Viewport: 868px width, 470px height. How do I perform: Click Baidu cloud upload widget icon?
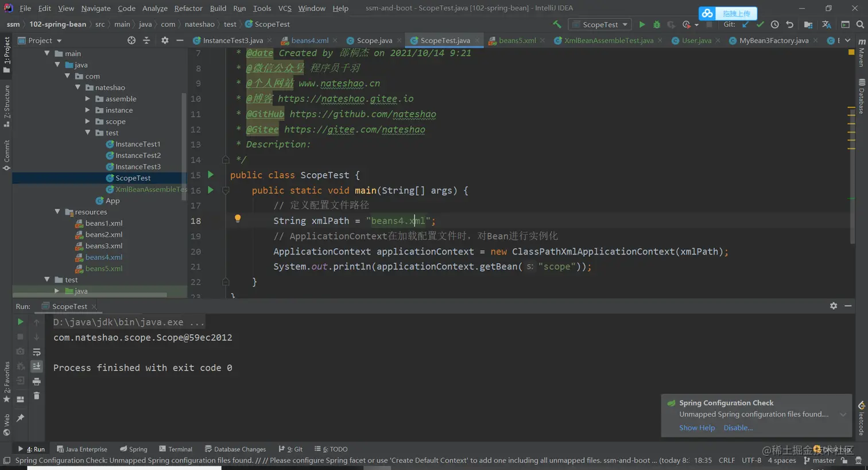pyautogui.click(x=707, y=13)
